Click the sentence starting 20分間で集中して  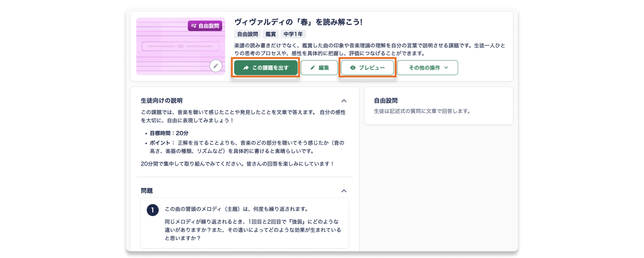(237, 164)
